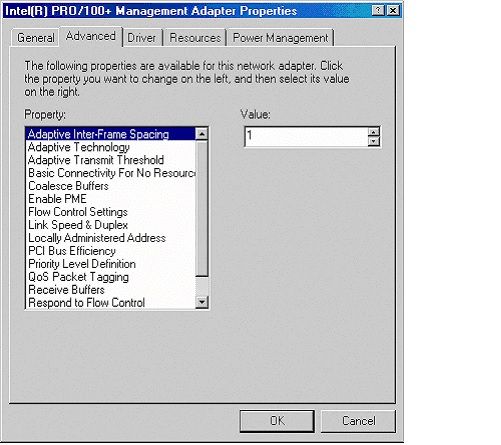This screenshot has width=501, height=445.
Task: Confirm changes with the OK button
Action: [277, 421]
